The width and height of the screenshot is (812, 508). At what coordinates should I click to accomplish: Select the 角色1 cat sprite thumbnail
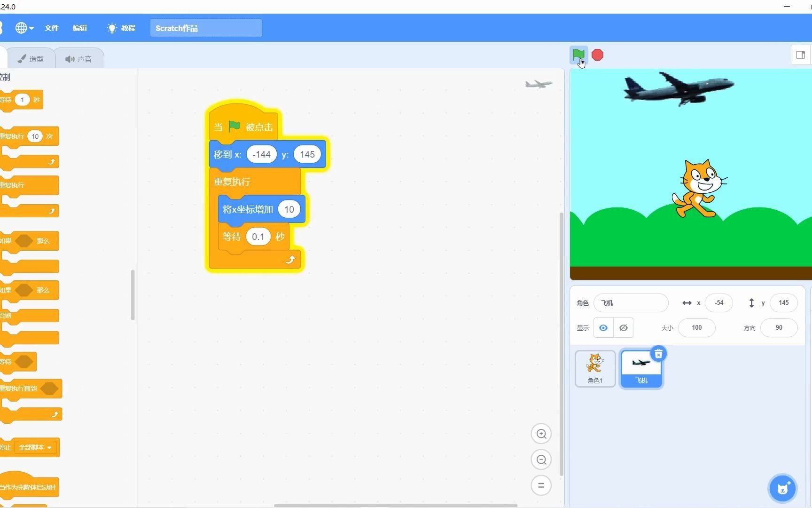coord(595,369)
